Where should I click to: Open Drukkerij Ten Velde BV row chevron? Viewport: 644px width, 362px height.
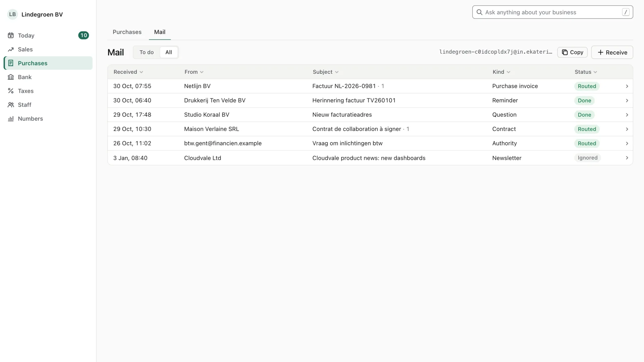(627, 101)
